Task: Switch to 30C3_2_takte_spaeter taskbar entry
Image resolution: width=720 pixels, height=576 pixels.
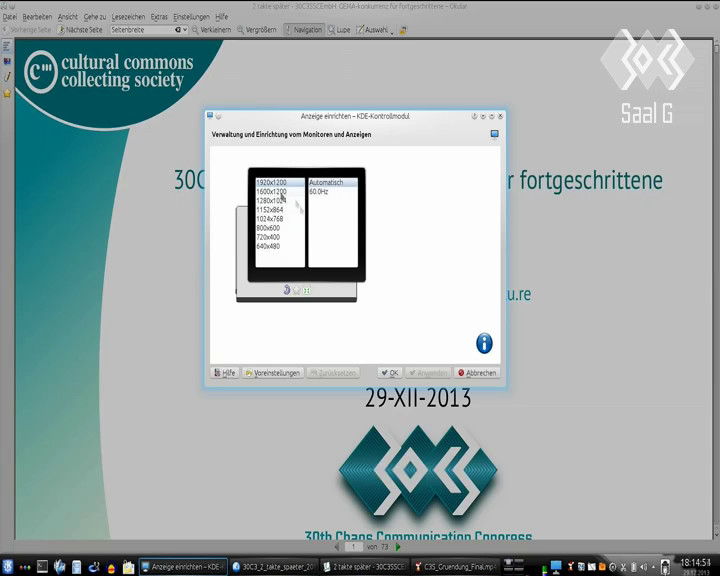Action: tap(274, 567)
